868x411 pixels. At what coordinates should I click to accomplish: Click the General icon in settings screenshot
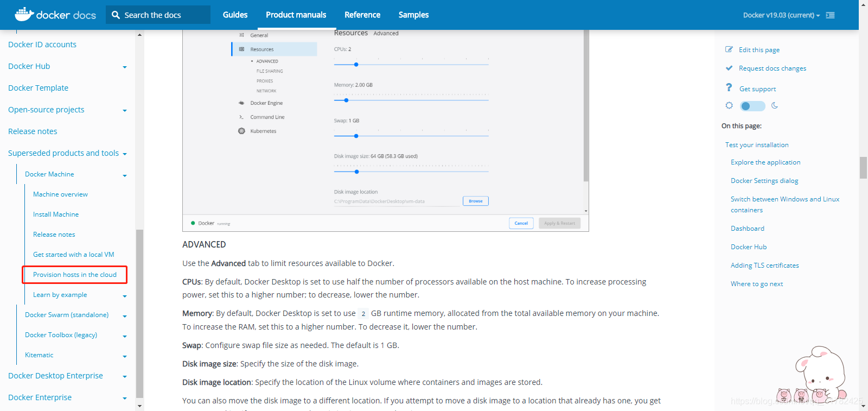point(241,35)
